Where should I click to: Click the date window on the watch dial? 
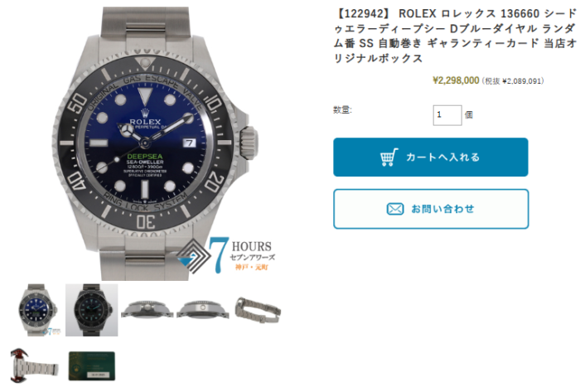(x=189, y=143)
